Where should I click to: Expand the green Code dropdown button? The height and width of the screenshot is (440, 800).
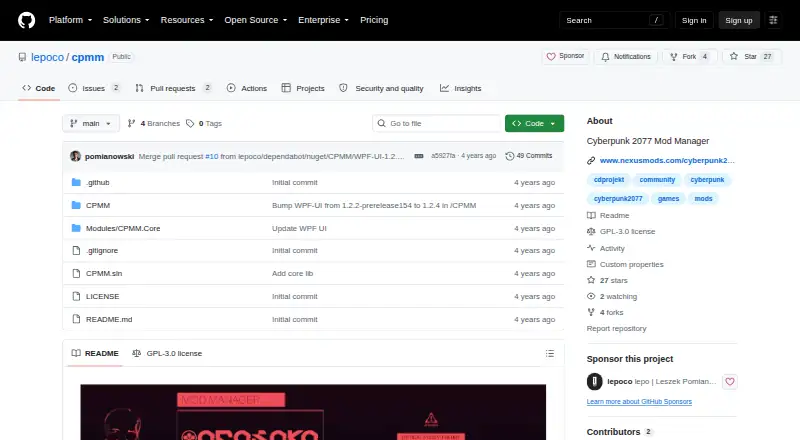click(x=534, y=124)
